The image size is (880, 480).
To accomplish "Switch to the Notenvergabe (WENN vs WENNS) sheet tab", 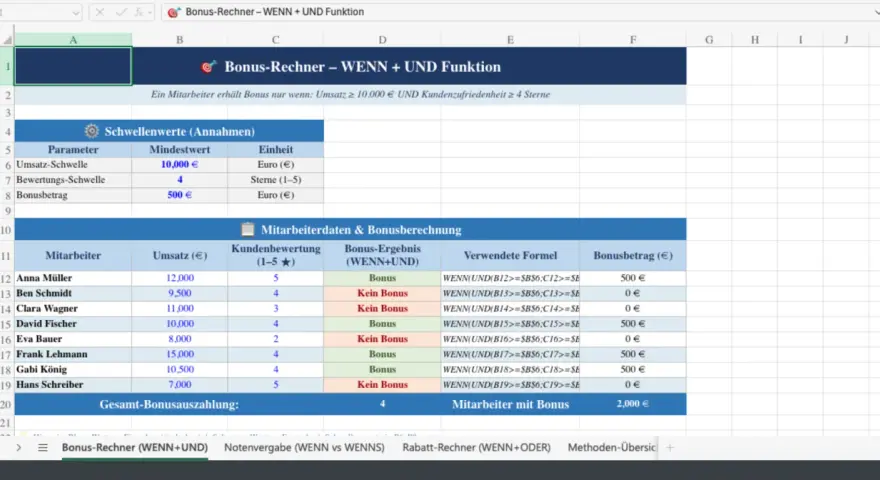I will point(304,447).
